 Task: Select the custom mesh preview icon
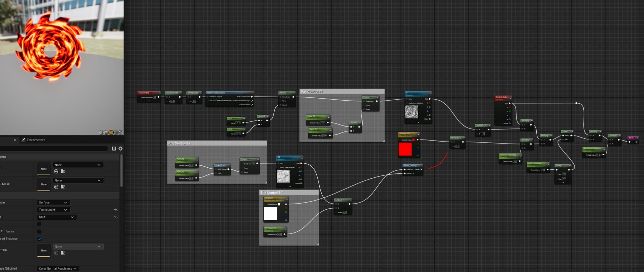[121, 132]
